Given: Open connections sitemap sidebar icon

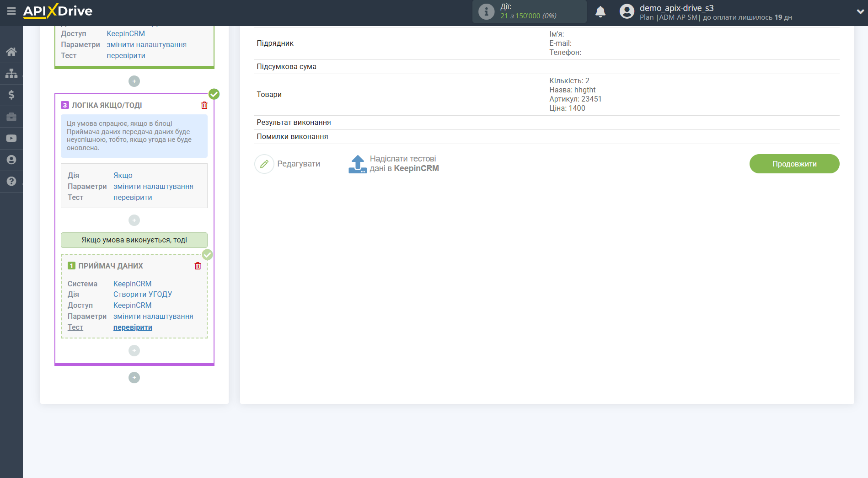Looking at the screenshot, I should (x=11, y=73).
